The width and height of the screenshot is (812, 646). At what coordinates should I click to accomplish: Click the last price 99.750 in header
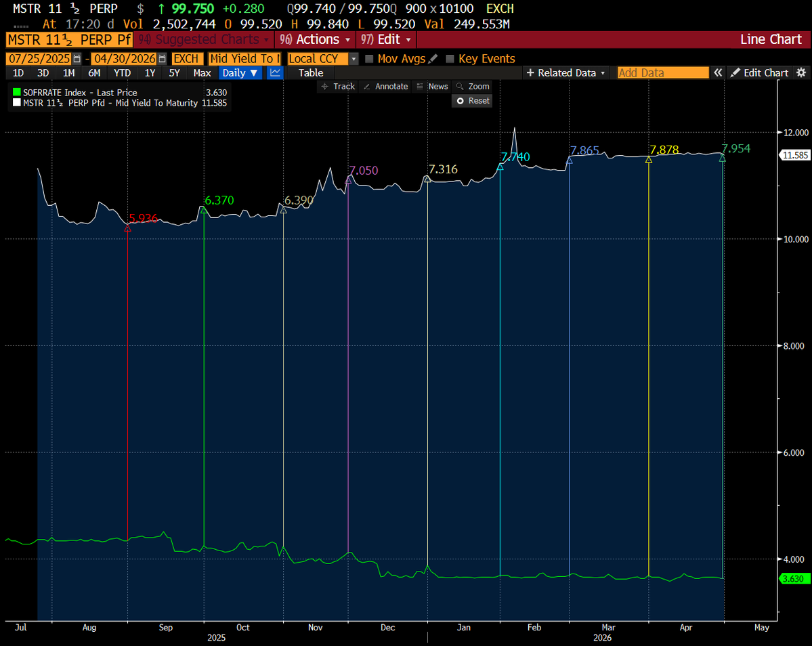[x=192, y=9]
